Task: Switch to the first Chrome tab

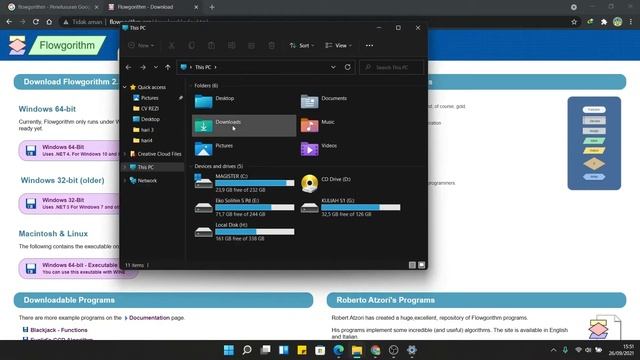Action: click(x=53, y=7)
